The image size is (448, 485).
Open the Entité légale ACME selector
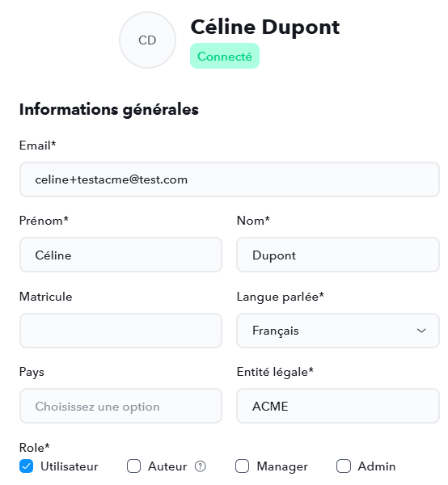click(338, 406)
